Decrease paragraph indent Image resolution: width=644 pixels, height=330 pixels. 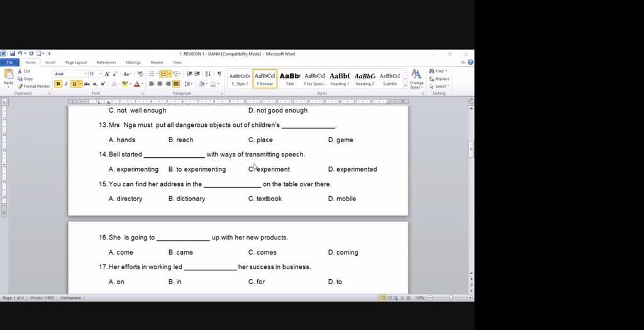(189, 74)
